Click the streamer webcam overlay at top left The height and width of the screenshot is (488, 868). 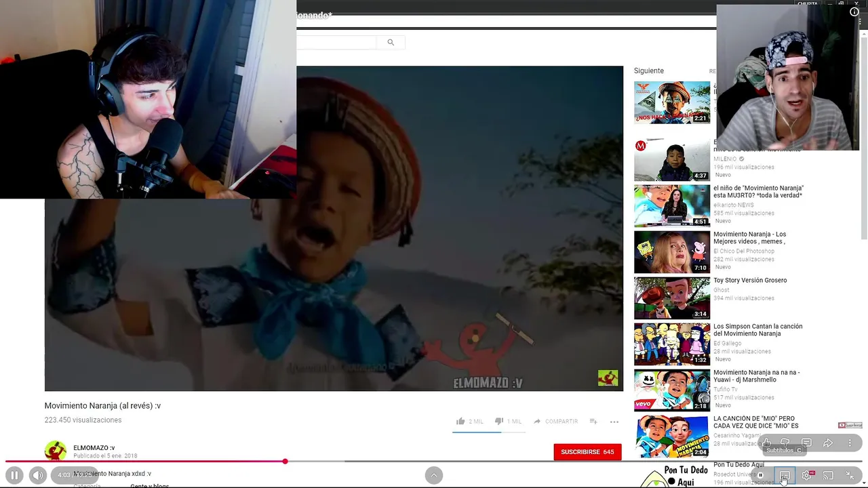tap(148, 99)
